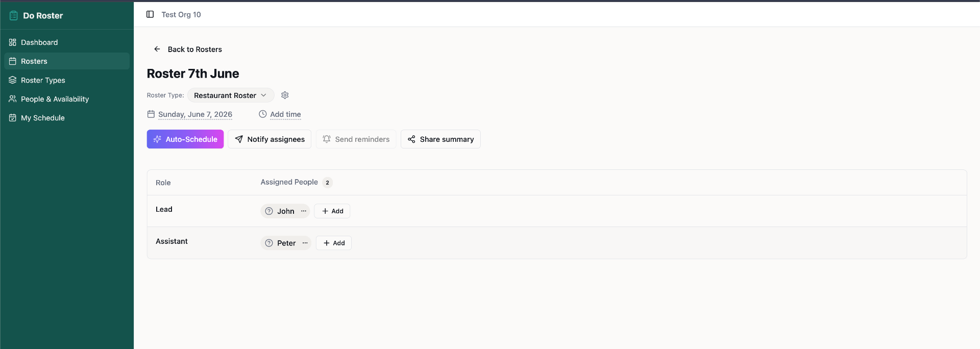Select Rosters in sidebar

coord(67,61)
